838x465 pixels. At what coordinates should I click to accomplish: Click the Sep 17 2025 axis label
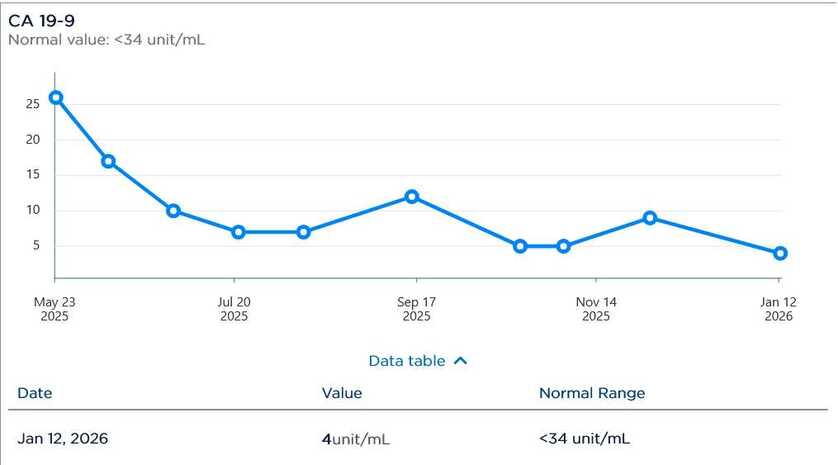point(416,308)
